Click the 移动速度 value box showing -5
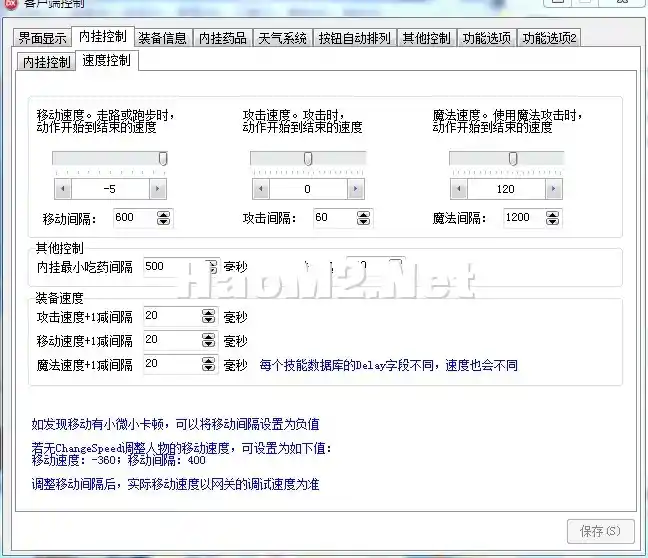Image resolution: width=648 pixels, height=558 pixels. (x=110, y=189)
